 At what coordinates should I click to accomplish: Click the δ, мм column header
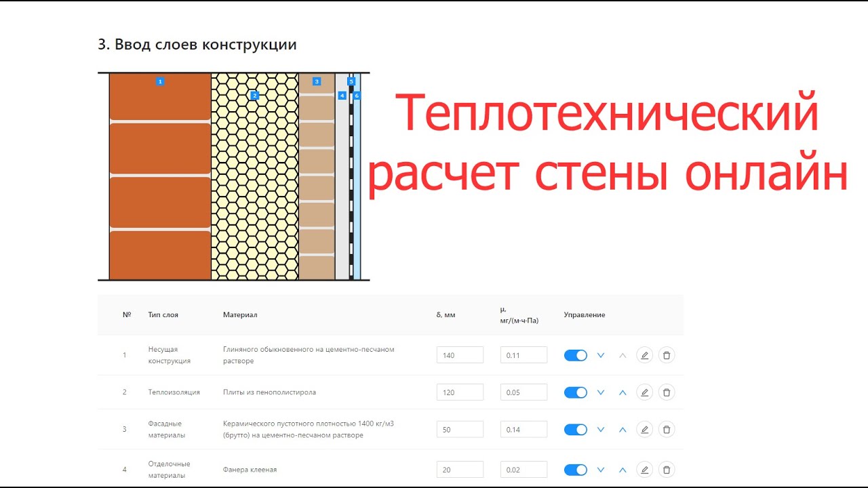(446, 315)
